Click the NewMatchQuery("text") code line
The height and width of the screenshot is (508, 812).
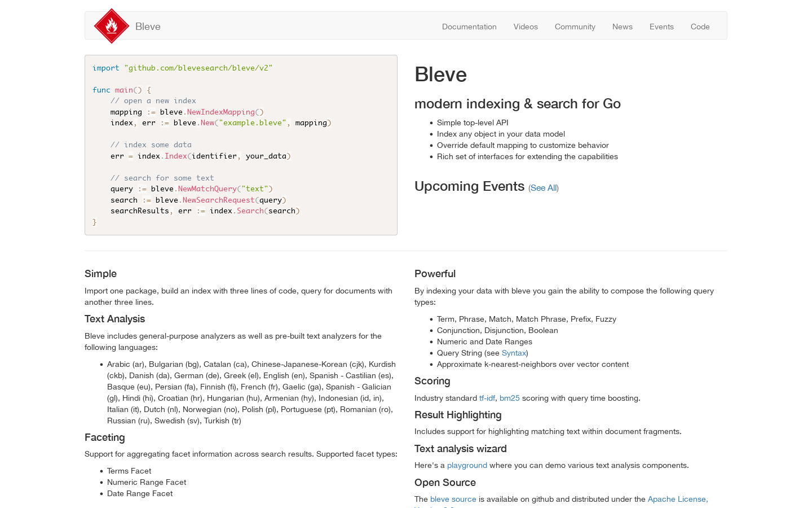click(x=192, y=189)
